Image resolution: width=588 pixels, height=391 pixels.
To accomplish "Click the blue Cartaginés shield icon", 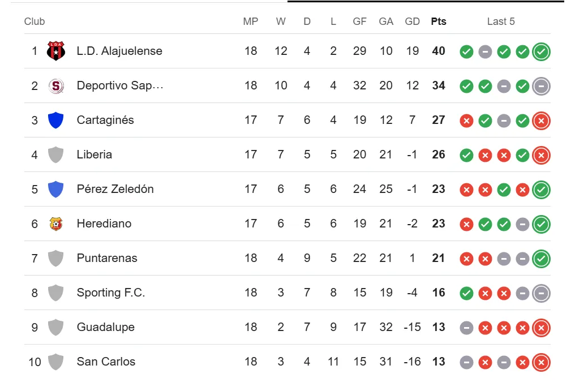I will [55, 120].
